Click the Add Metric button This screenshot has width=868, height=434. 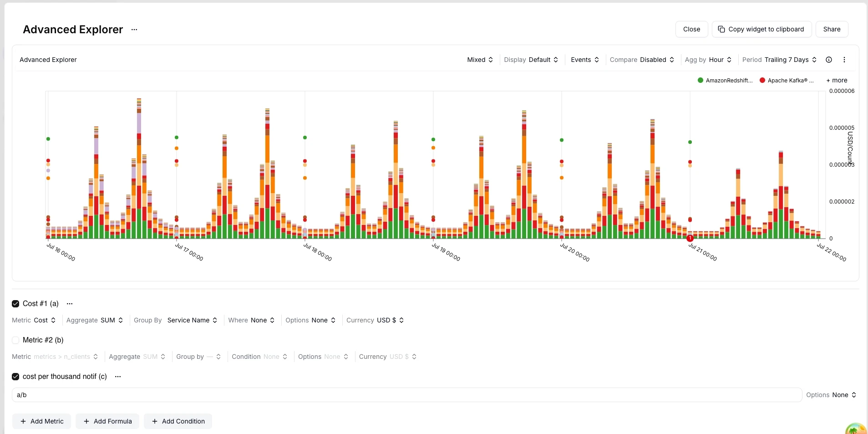coord(42,421)
